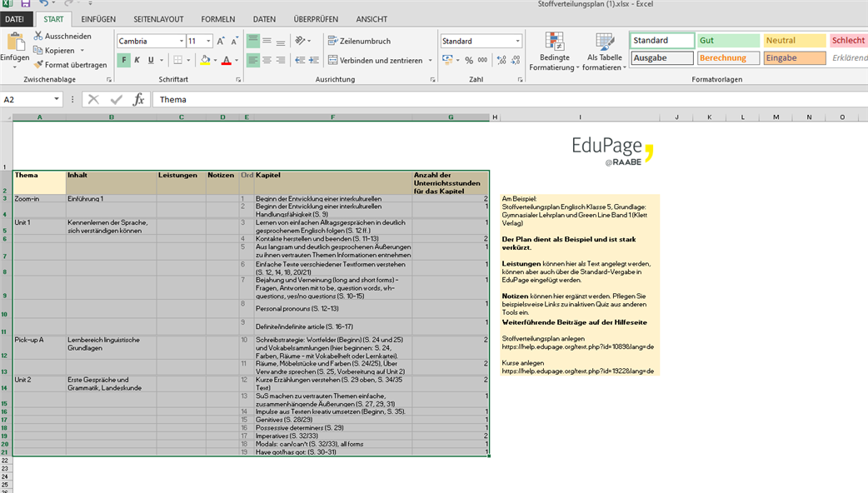Apply percent style with % icon
Image resolution: width=868 pixels, height=493 pixels.
click(469, 60)
